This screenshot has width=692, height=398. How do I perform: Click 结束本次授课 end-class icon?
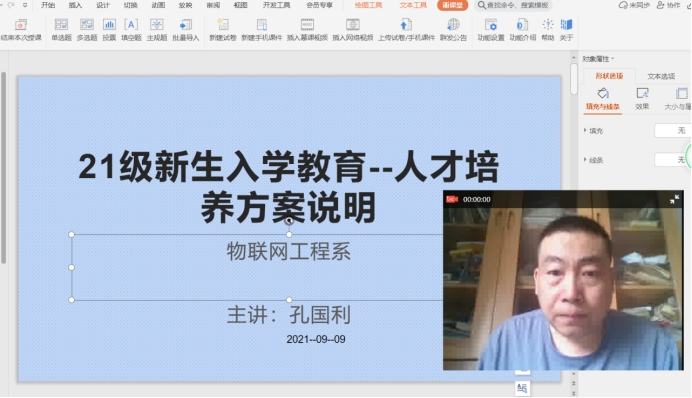tap(21, 30)
